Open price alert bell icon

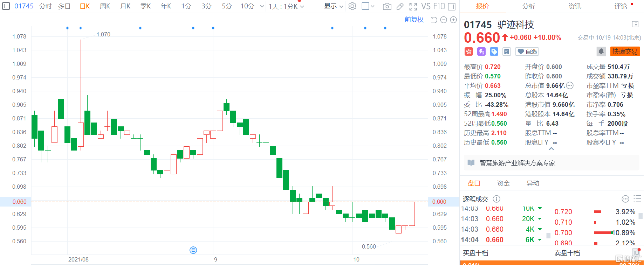point(601,51)
